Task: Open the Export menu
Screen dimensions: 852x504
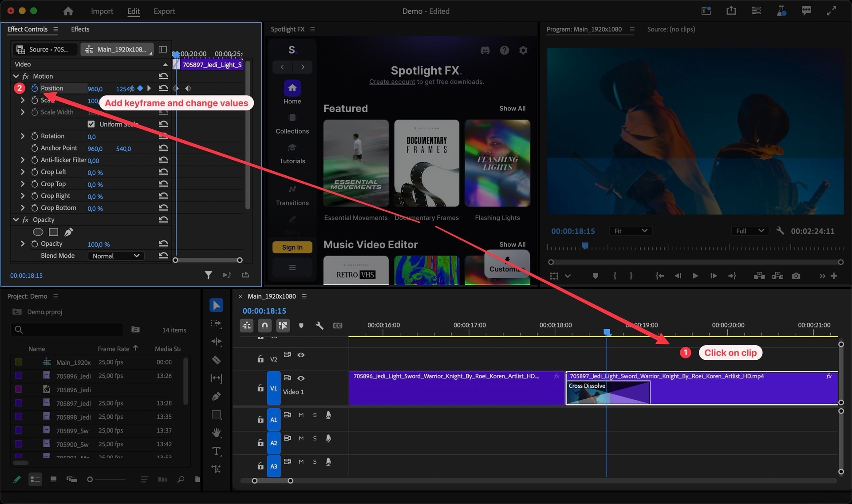Action: tap(164, 11)
